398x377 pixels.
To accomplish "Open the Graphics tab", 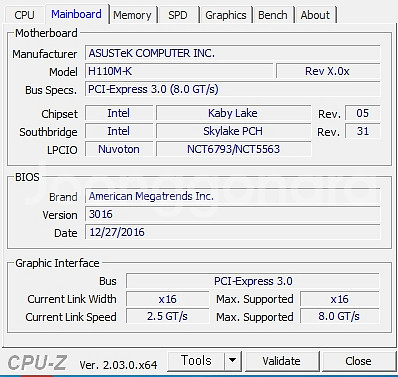I will point(226,15).
